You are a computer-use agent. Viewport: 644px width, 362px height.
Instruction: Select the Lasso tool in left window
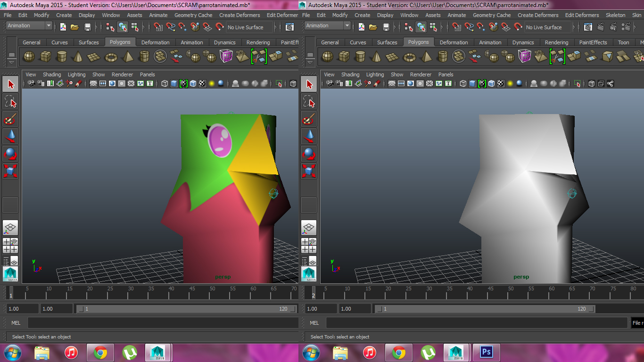point(10,101)
